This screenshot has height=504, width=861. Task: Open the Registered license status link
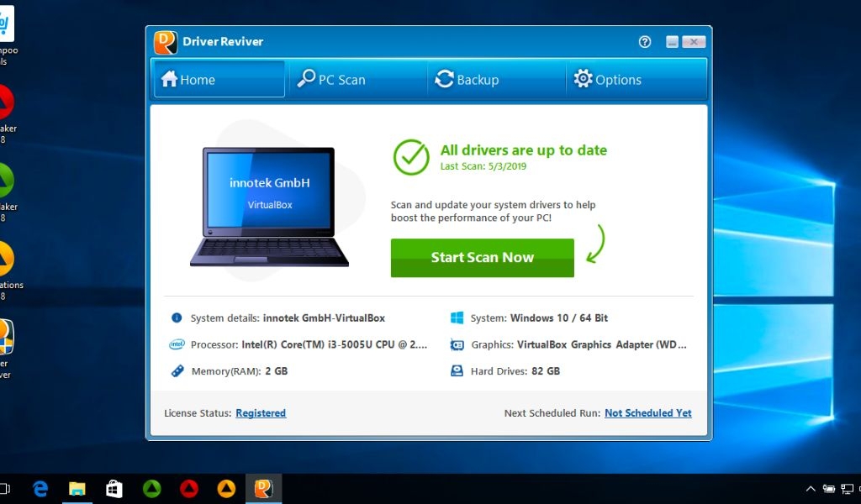point(261,412)
